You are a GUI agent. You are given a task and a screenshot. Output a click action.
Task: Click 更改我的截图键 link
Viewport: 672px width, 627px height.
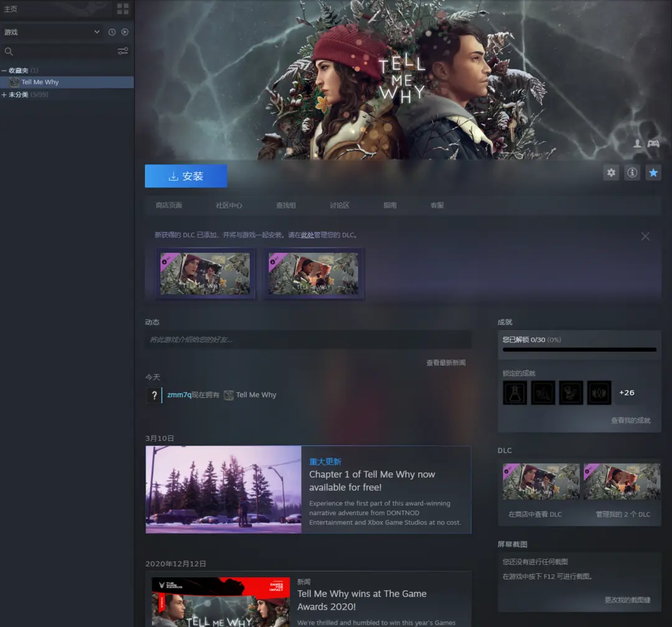[x=627, y=600]
